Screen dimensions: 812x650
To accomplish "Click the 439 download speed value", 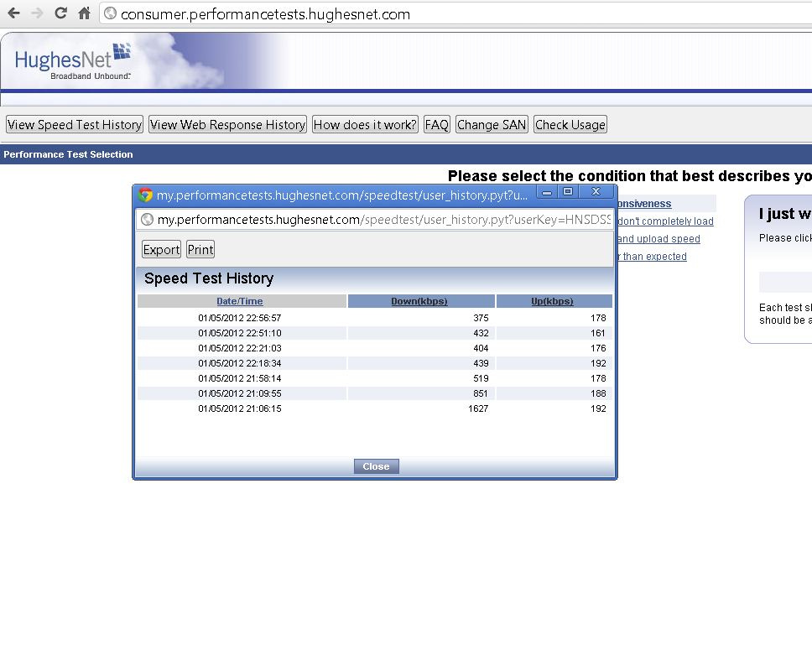I will (x=481, y=363).
